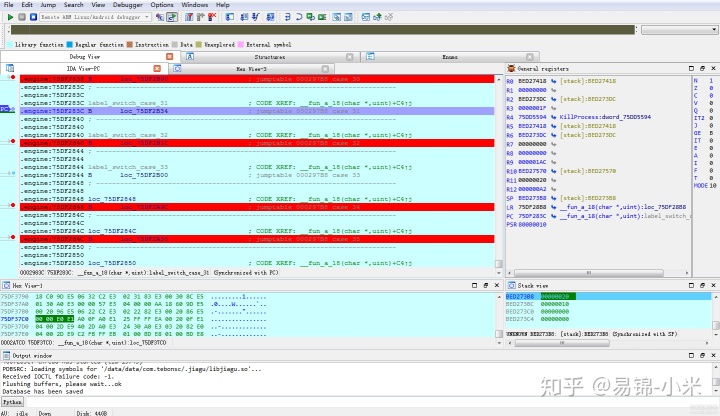Open the Options menu
This screenshot has height=416, width=720.
point(162,5)
